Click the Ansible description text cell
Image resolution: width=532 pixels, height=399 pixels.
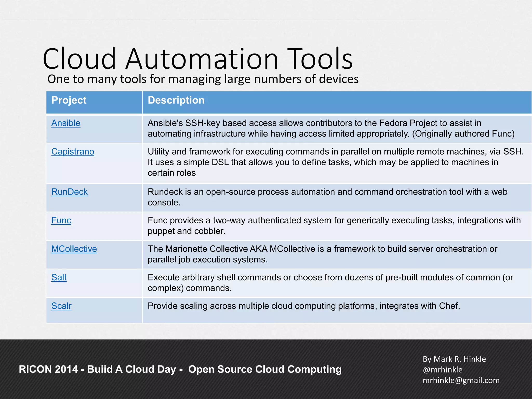[x=331, y=128]
